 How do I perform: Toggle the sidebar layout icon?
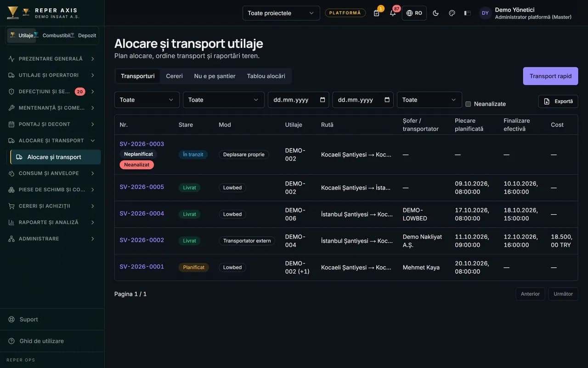(468, 13)
